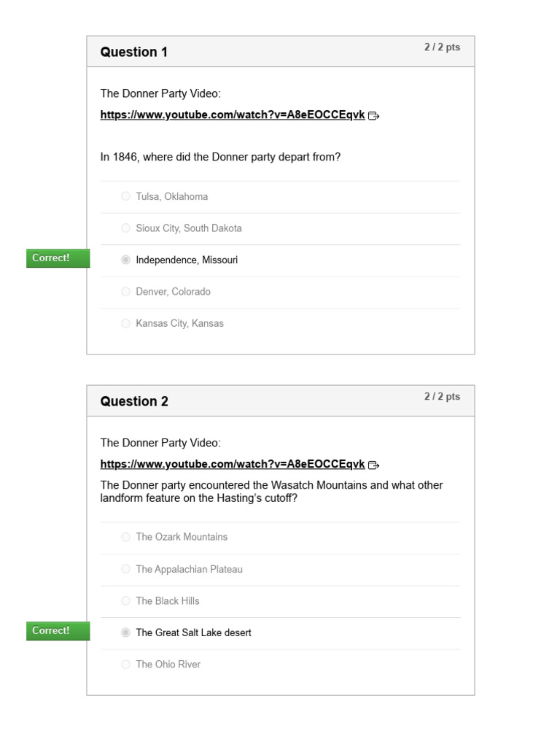560x747 pixels.
Task: Click external link icon in Question 2
Action: coord(373,465)
